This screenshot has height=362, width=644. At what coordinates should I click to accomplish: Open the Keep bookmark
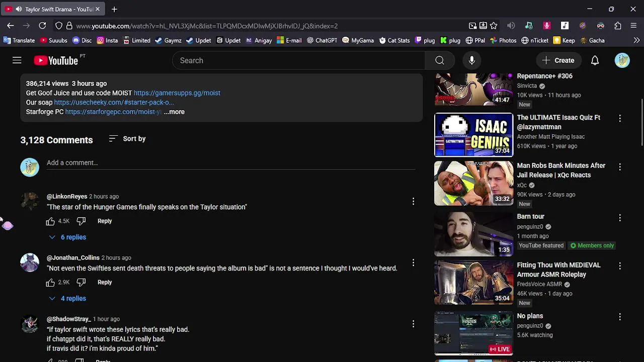564,40
